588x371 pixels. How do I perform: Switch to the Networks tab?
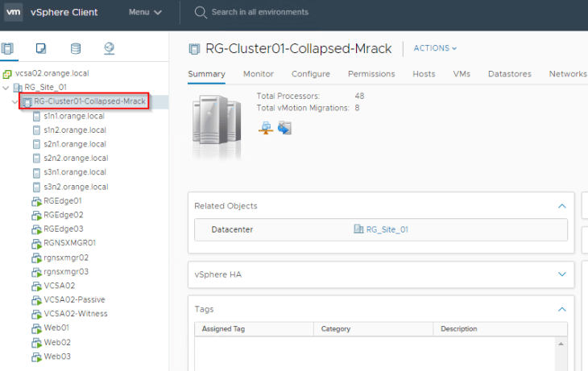pos(568,74)
